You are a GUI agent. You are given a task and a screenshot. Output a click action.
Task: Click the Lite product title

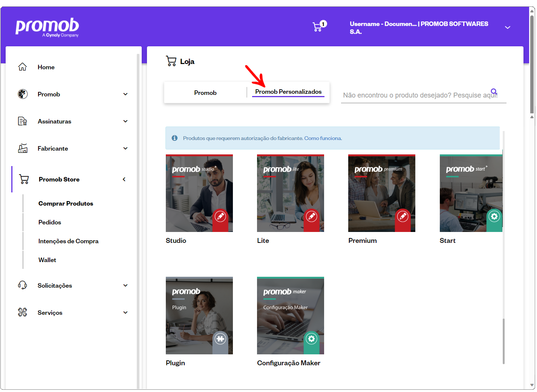coord(263,241)
